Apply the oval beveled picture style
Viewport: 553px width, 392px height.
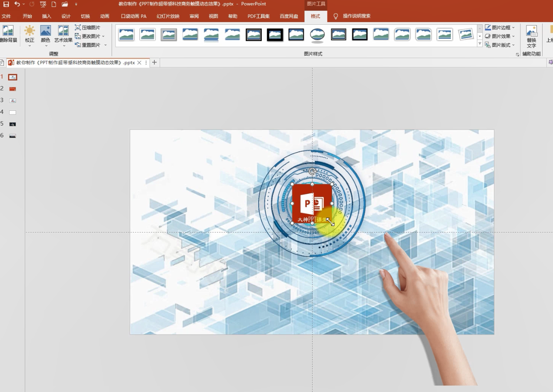coord(317,35)
